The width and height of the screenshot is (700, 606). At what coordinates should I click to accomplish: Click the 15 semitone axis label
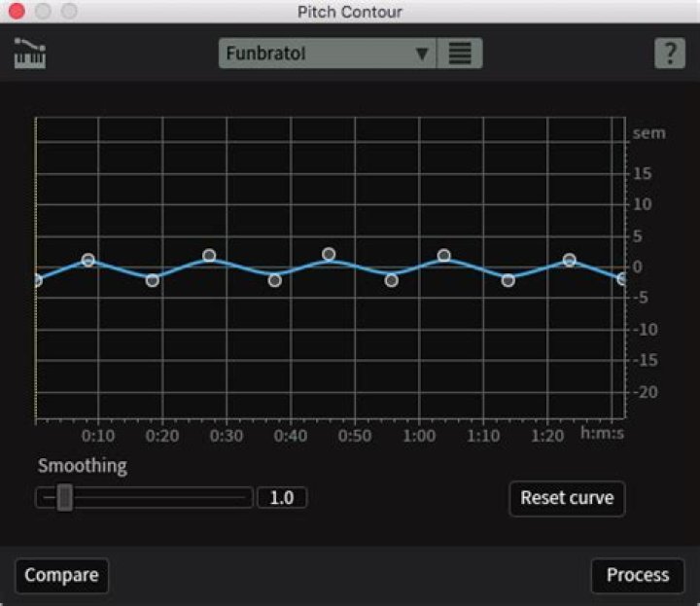642,174
